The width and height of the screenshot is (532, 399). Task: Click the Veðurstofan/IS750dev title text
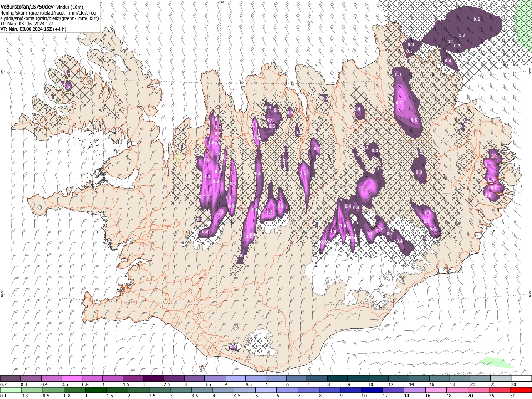click(27, 7)
